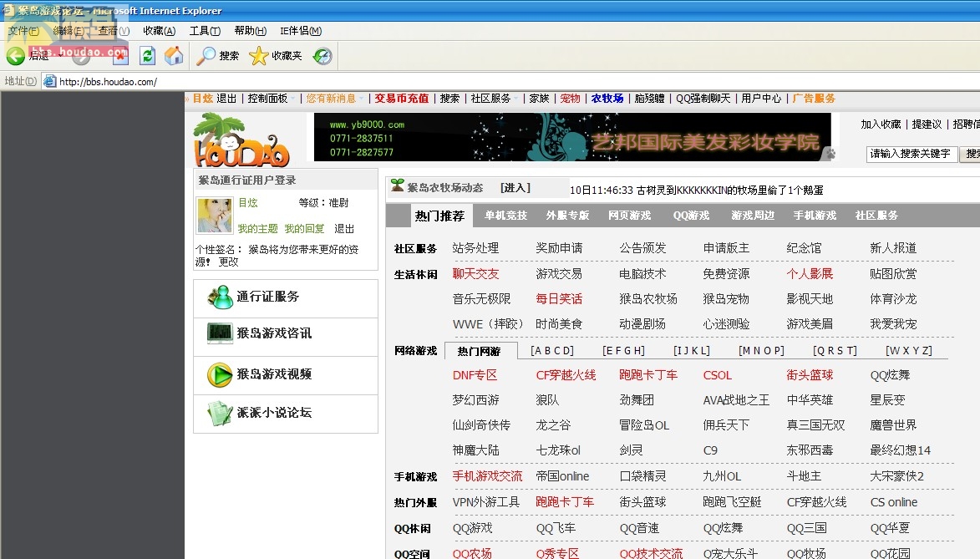Click the 宠物 link in top nav
The width and height of the screenshot is (980, 559).
(570, 99)
